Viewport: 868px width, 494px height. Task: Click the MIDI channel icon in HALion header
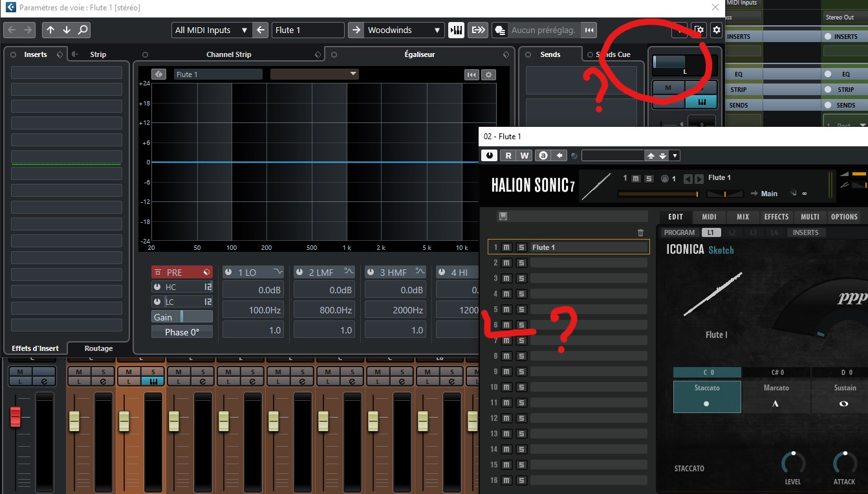point(664,179)
